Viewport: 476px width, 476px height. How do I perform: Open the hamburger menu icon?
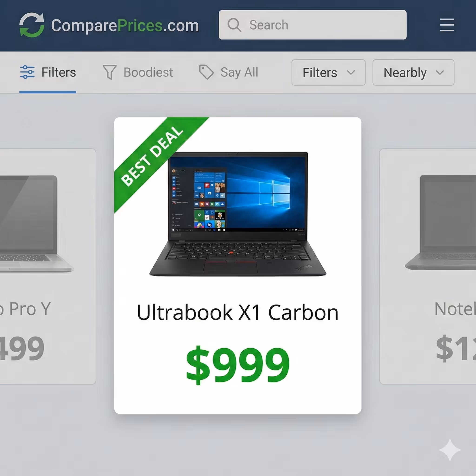coord(447,25)
